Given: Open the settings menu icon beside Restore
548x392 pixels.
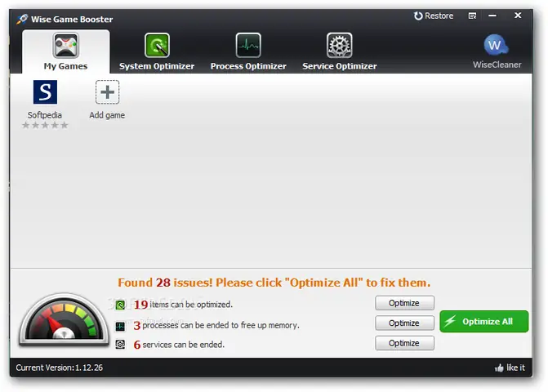Looking at the screenshot, I should coord(472,16).
